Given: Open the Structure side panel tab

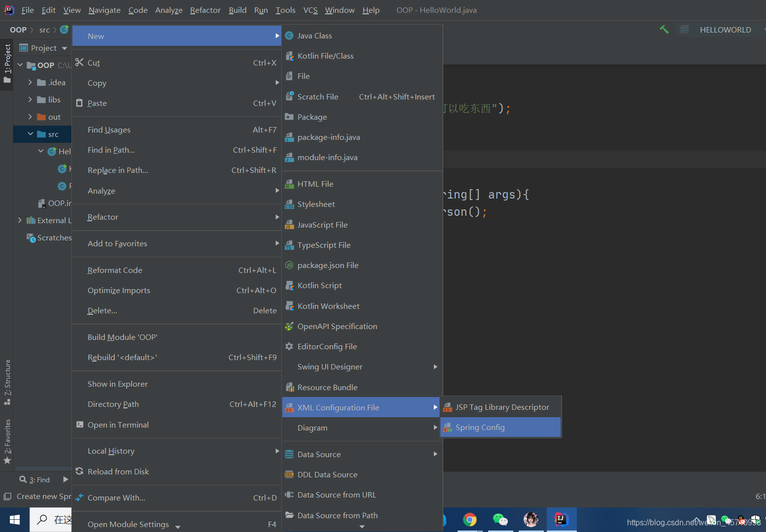Looking at the screenshot, I should pyautogui.click(x=7, y=382).
